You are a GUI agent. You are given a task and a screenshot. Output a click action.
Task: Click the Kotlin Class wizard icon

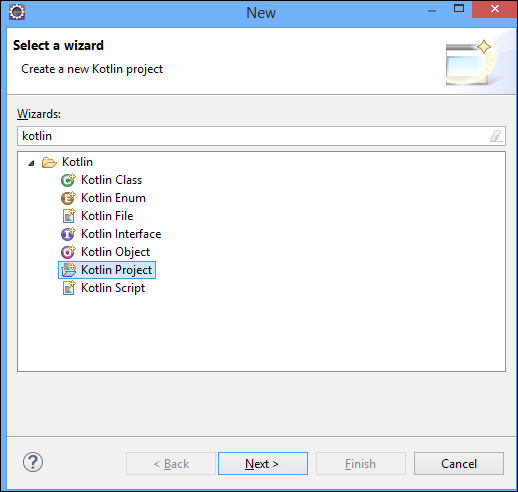(68, 180)
